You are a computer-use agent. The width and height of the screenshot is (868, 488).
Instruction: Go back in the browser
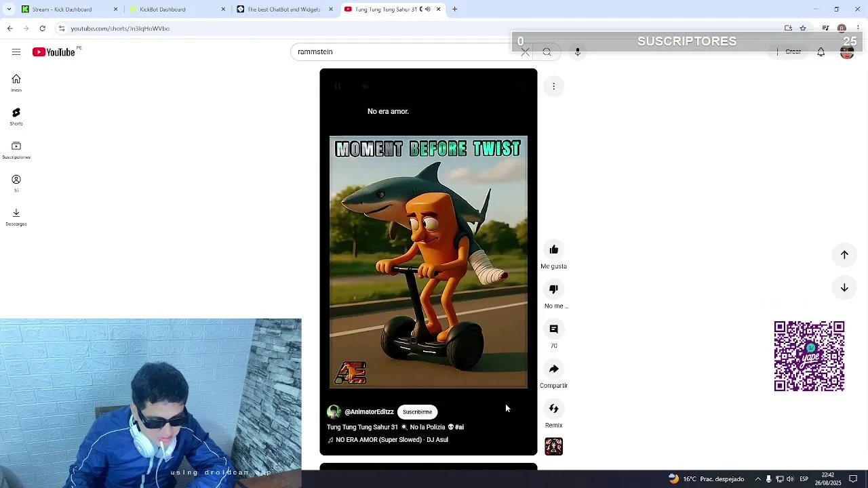coord(9,28)
